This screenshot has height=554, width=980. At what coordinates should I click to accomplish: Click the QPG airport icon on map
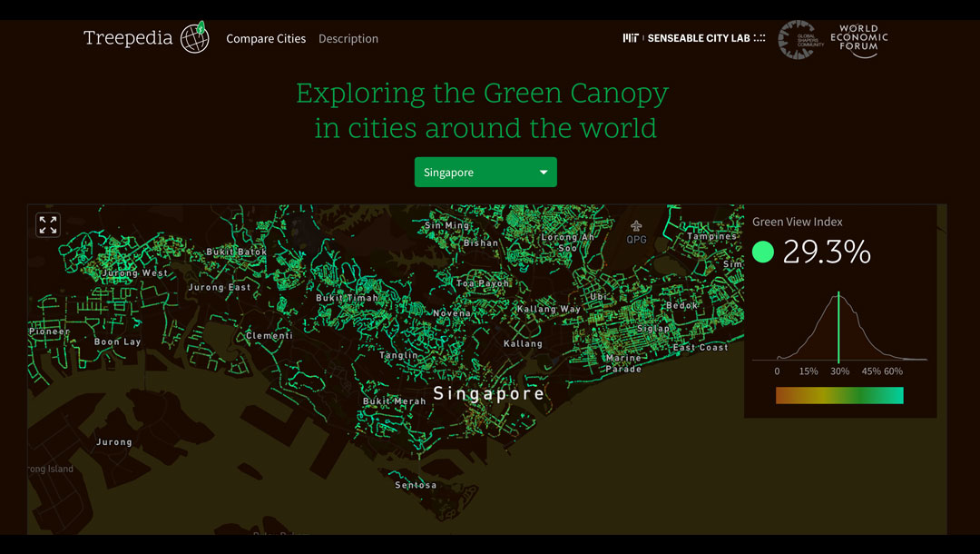point(636,225)
